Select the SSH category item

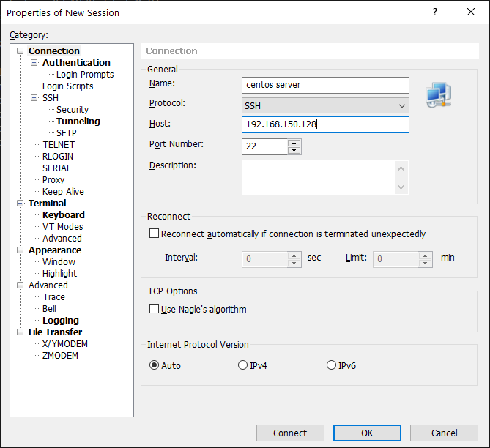coord(51,98)
